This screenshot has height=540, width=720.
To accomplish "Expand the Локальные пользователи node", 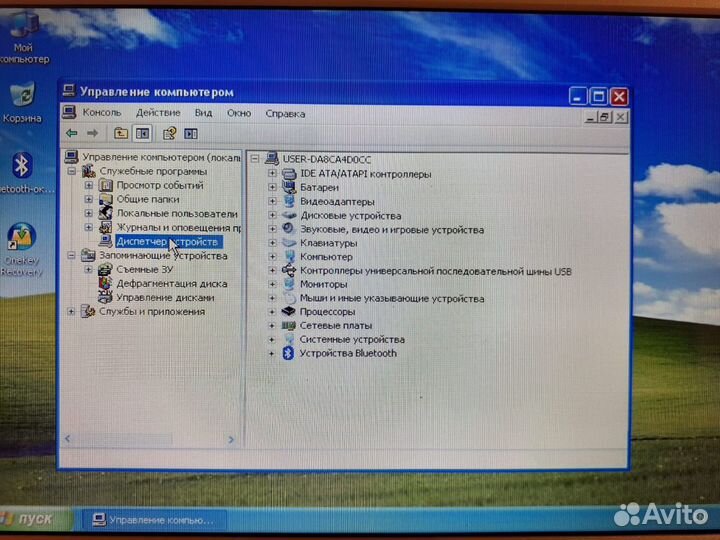I will coord(89,214).
